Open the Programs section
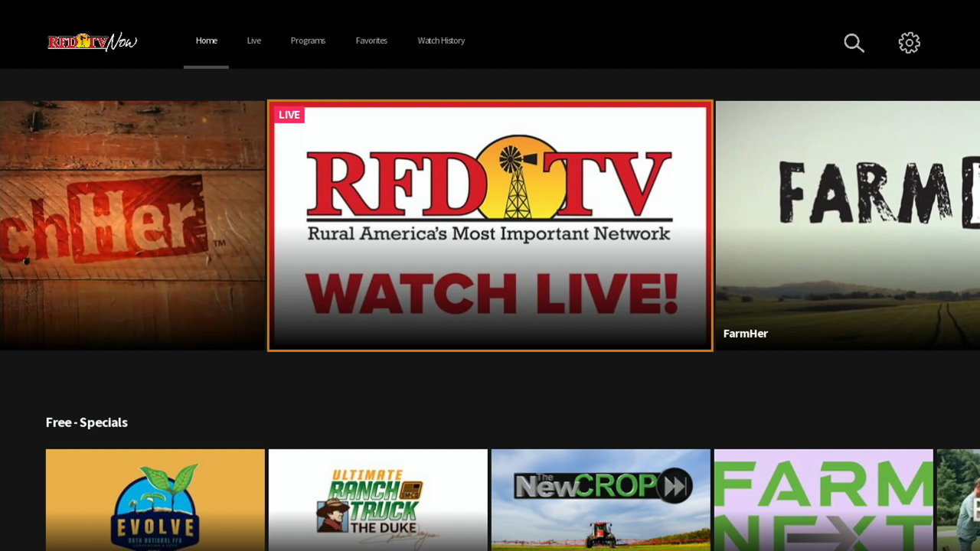 308,41
